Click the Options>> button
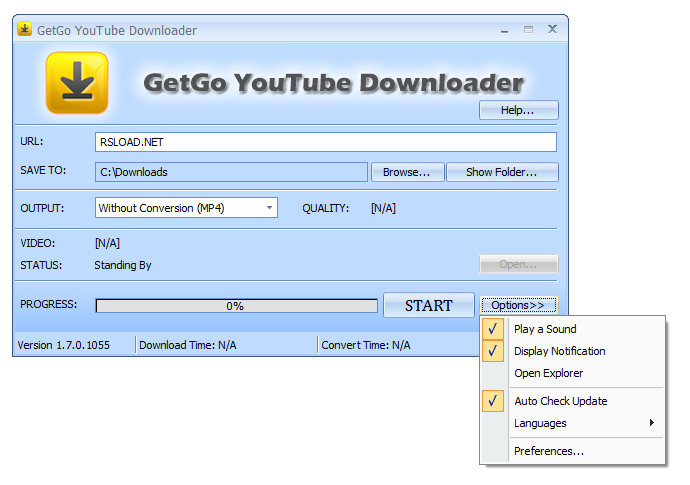This screenshot has height=485, width=690. [518, 305]
